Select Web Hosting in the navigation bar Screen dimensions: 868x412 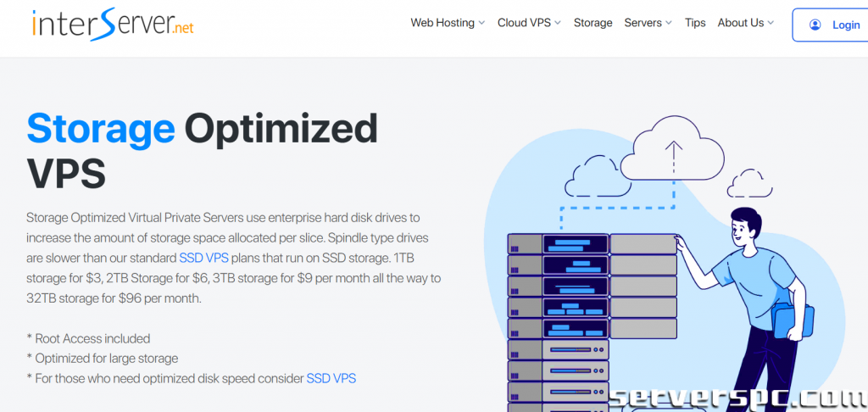click(442, 23)
